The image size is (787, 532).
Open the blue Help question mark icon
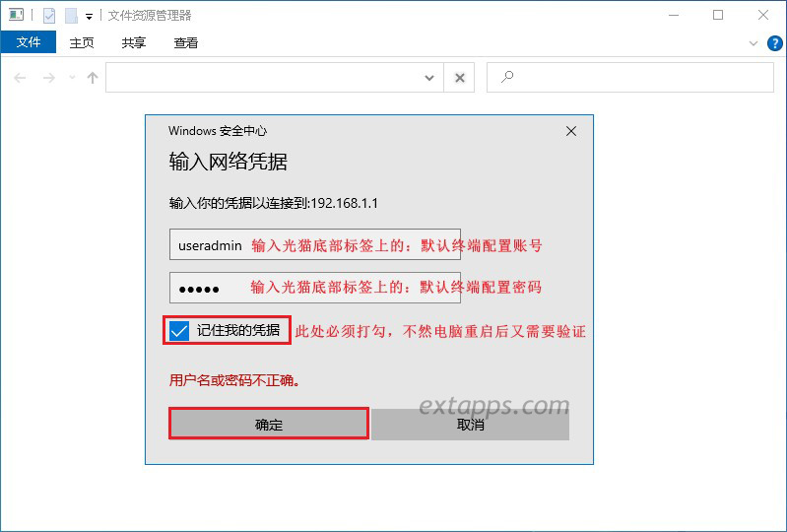tap(775, 43)
